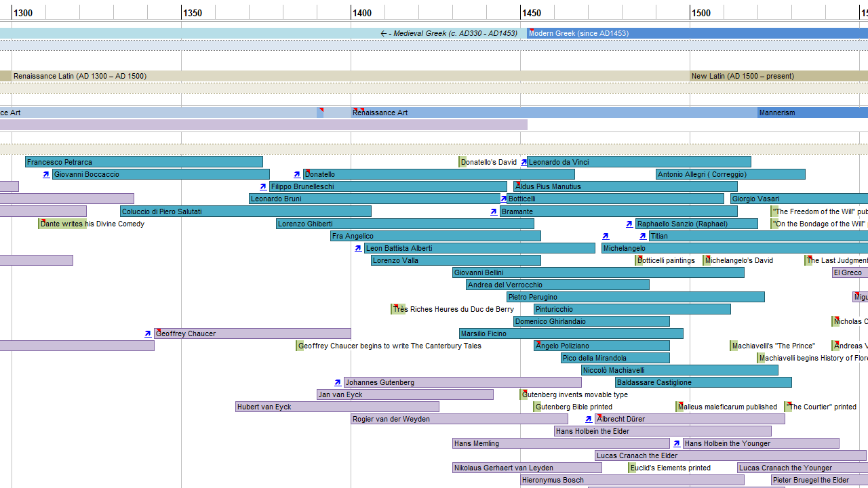
Task: Click the 1450 year label on ruler
Action: coord(532,13)
